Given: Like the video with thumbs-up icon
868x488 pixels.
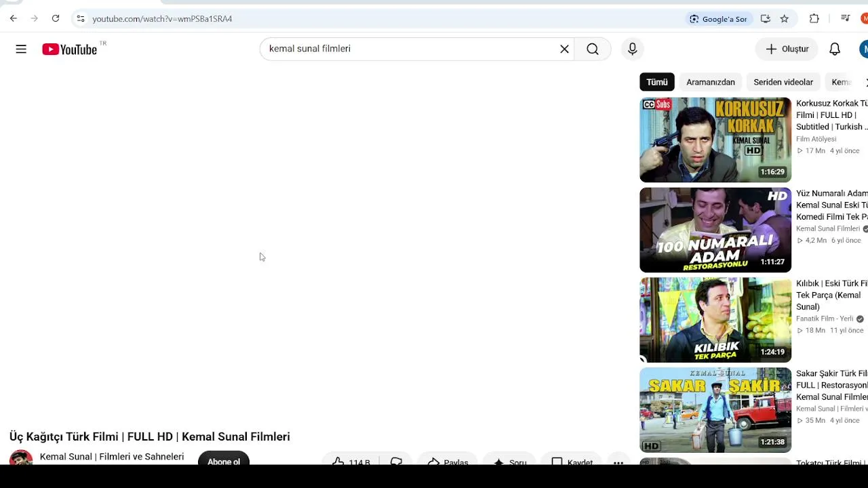Looking at the screenshot, I should pyautogui.click(x=351, y=461).
